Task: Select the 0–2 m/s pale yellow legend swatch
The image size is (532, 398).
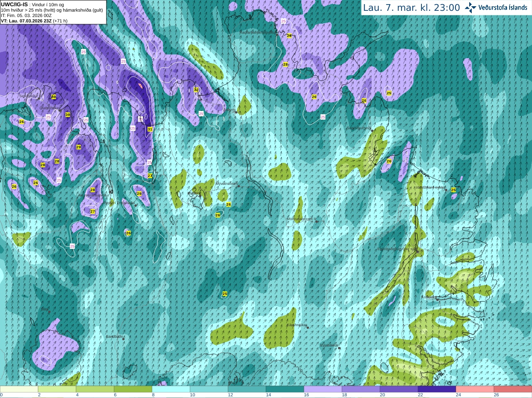Action: 19,389
